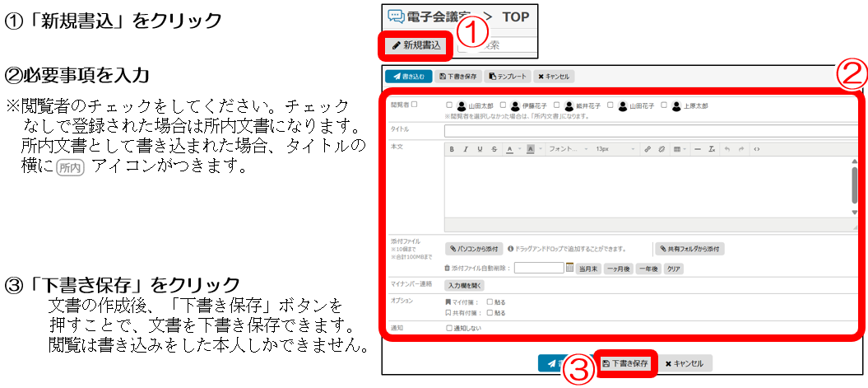Click the 電子会議室 breadcrumb
Image resolution: width=868 pixels, height=388 pixels.
pyautogui.click(x=432, y=16)
